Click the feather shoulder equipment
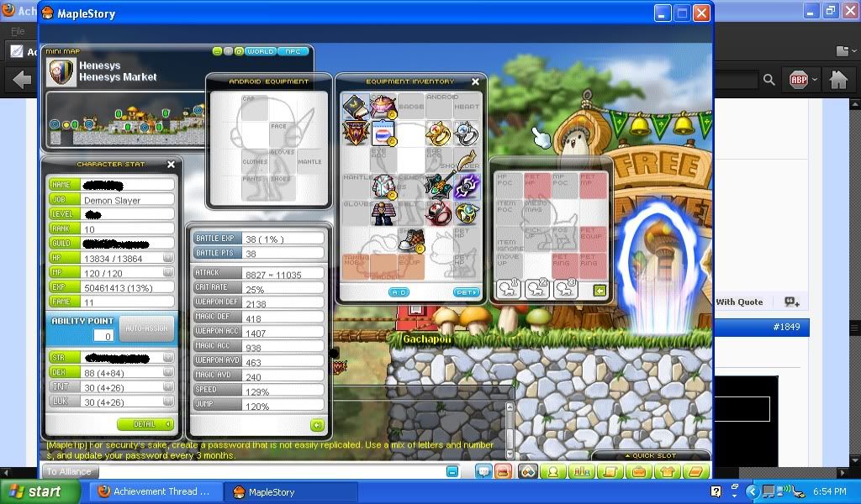 point(467,160)
